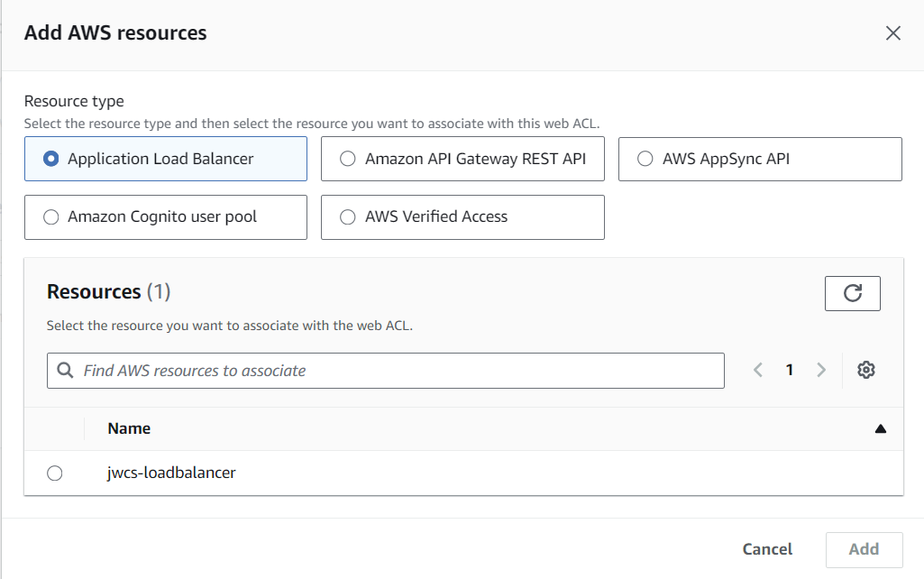Screen dimensions: 924x579
Task: Click the jwcs-loadbalancer resource name
Action: click(171, 473)
